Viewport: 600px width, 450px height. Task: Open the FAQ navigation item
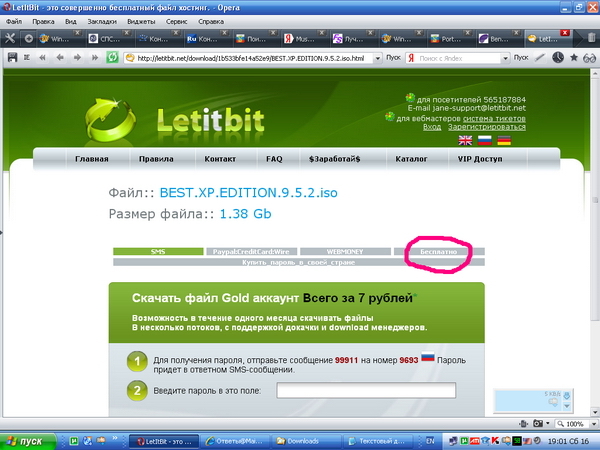(274, 159)
